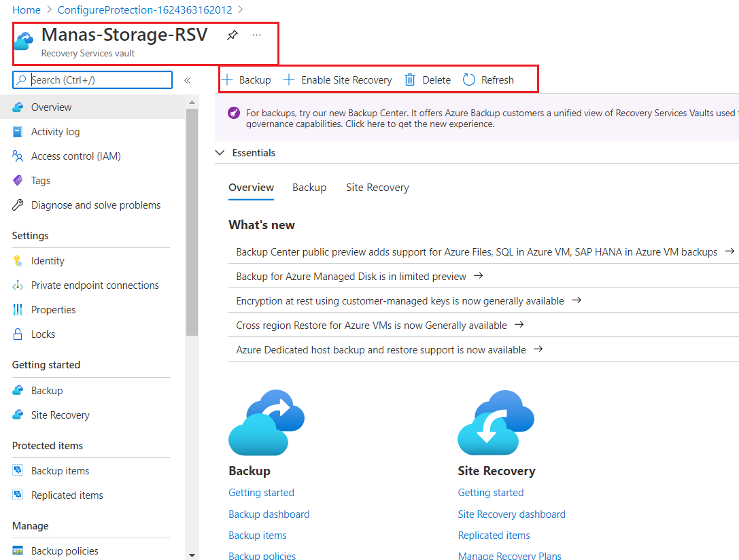Collapse the Essentials section
The image size is (739, 560).
[220, 153]
